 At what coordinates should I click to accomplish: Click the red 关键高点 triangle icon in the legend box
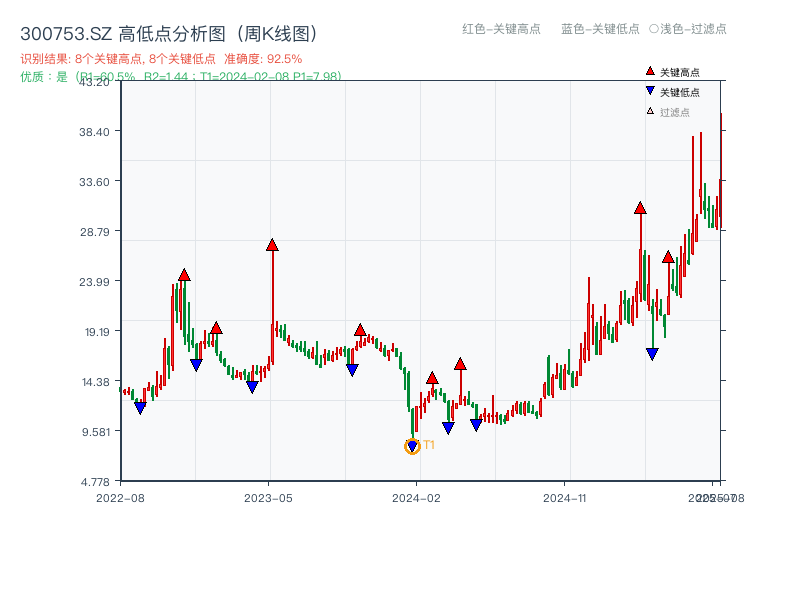pos(648,71)
